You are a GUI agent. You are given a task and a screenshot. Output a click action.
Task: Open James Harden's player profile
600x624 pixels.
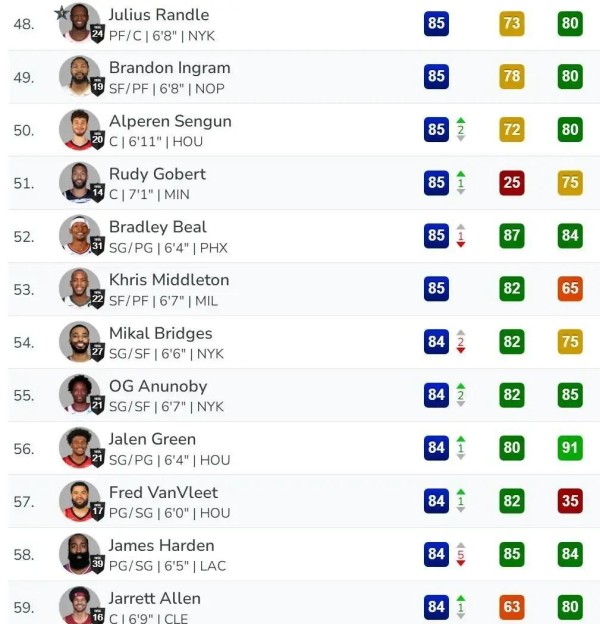[161, 545]
